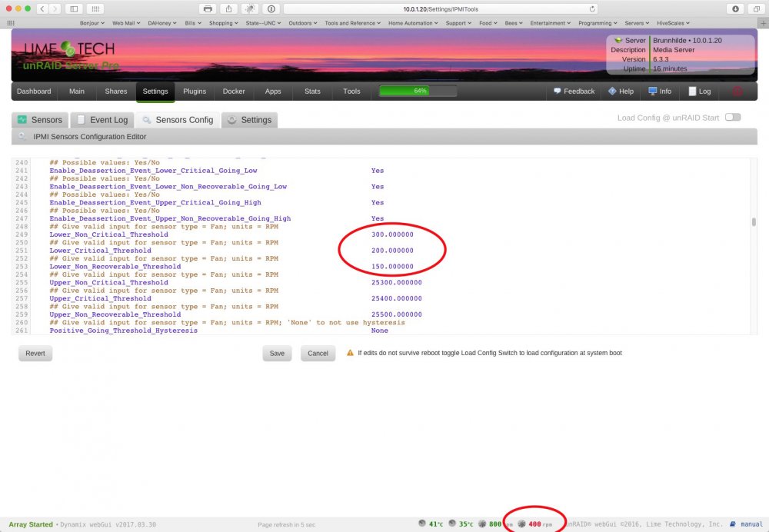Image resolution: width=769 pixels, height=532 pixels.
Task: Open the Info item in unRAID header
Action: coord(660,91)
